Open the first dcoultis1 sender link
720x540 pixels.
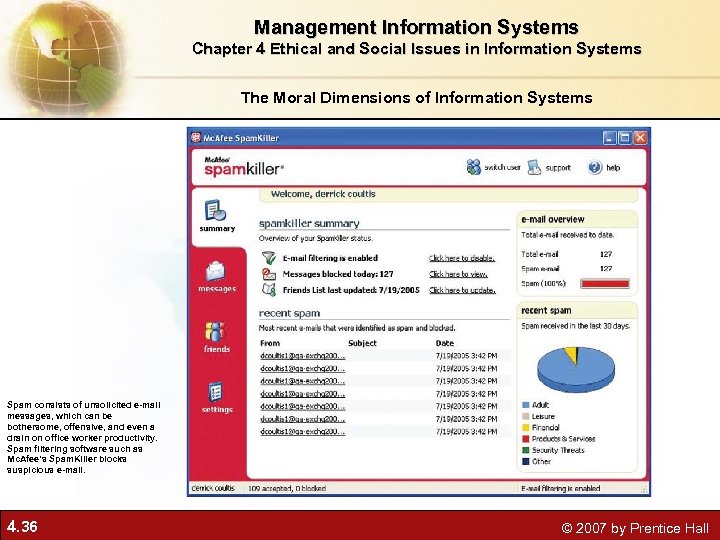point(303,356)
